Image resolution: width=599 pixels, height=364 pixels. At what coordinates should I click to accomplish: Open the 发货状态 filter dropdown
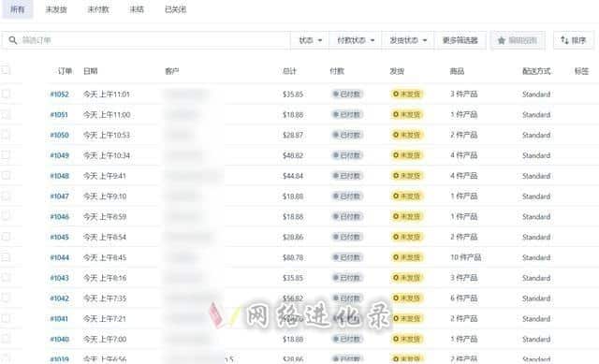[x=408, y=40]
